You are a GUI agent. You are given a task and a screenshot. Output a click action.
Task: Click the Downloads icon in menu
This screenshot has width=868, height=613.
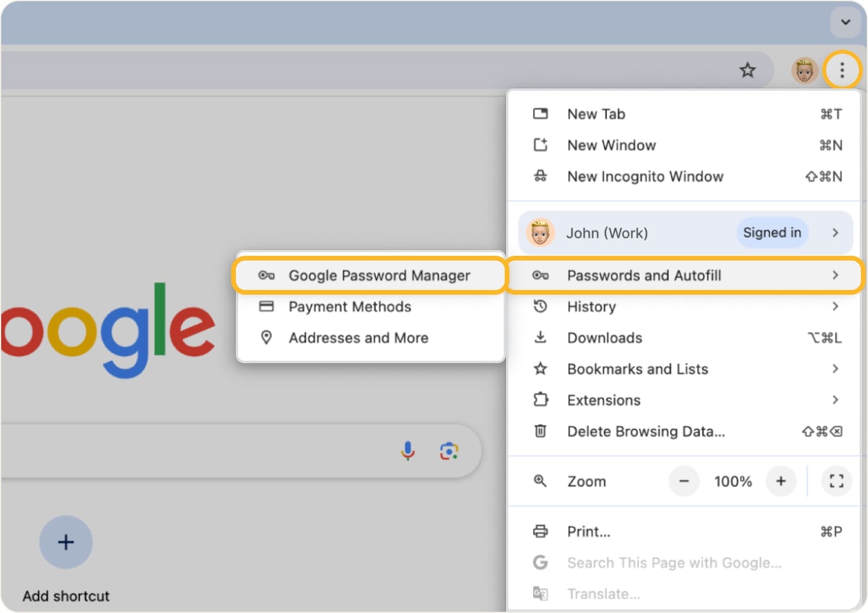pyautogui.click(x=541, y=337)
